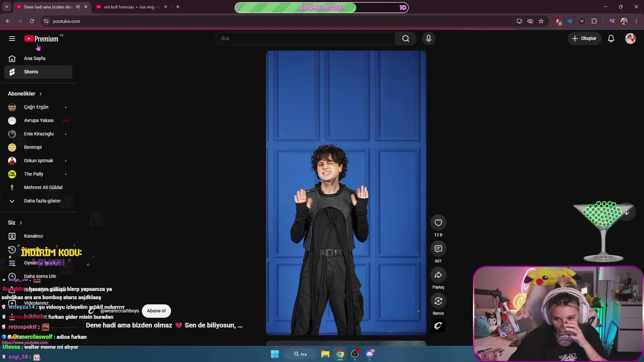Open OBS Studio from the taskbar
The height and width of the screenshot is (362, 644).
click(355, 354)
